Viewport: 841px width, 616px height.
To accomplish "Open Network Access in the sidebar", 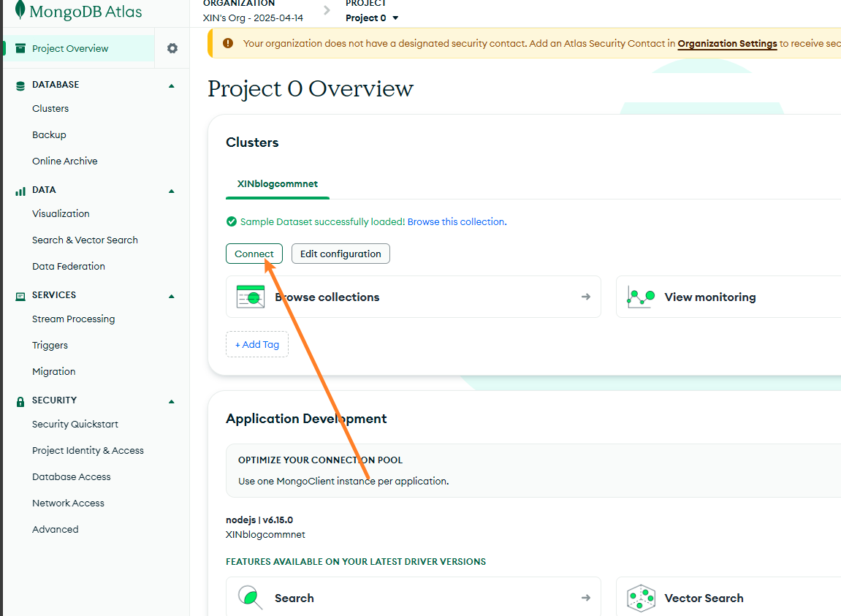I will [68, 503].
